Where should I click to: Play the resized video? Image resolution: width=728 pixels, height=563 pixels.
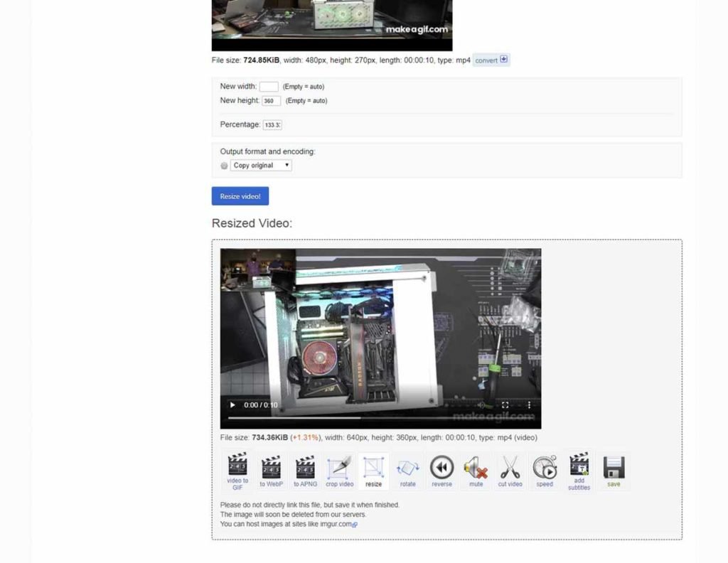pyautogui.click(x=232, y=405)
